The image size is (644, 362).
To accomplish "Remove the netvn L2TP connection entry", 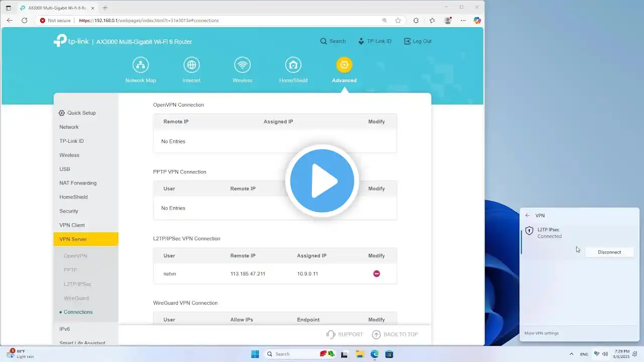I will tap(376, 274).
